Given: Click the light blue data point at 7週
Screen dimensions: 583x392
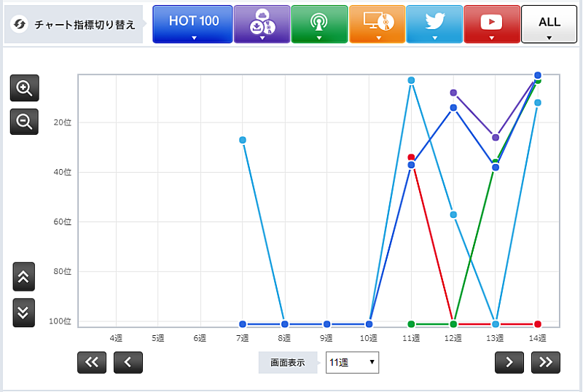Looking at the screenshot, I should tap(243, 140).
